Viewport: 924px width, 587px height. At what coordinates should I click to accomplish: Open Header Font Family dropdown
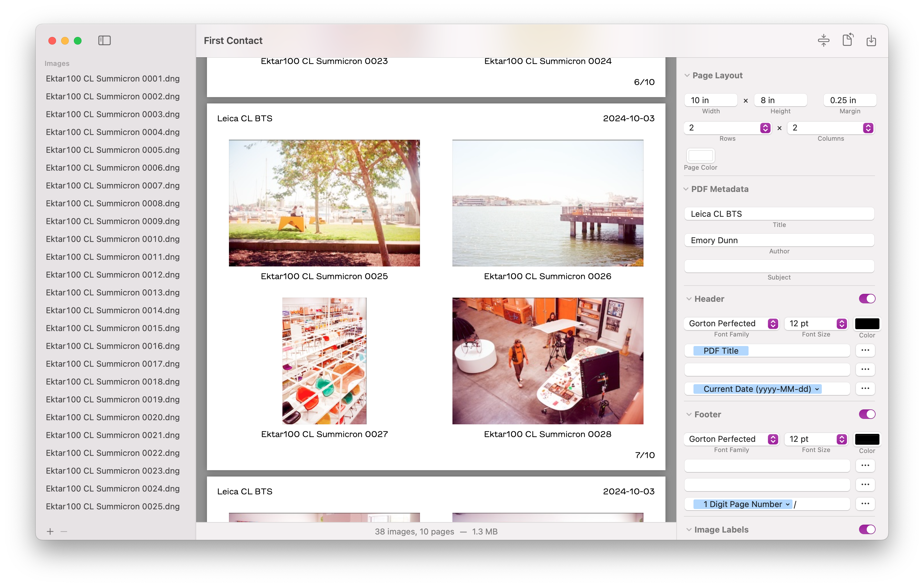[731, 323]
